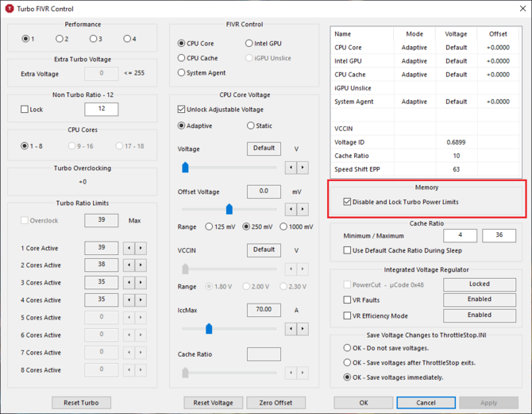Click the Offset Voltage right arrow
Viewport: 532px width, 414px height.
[x=303, y=209]
